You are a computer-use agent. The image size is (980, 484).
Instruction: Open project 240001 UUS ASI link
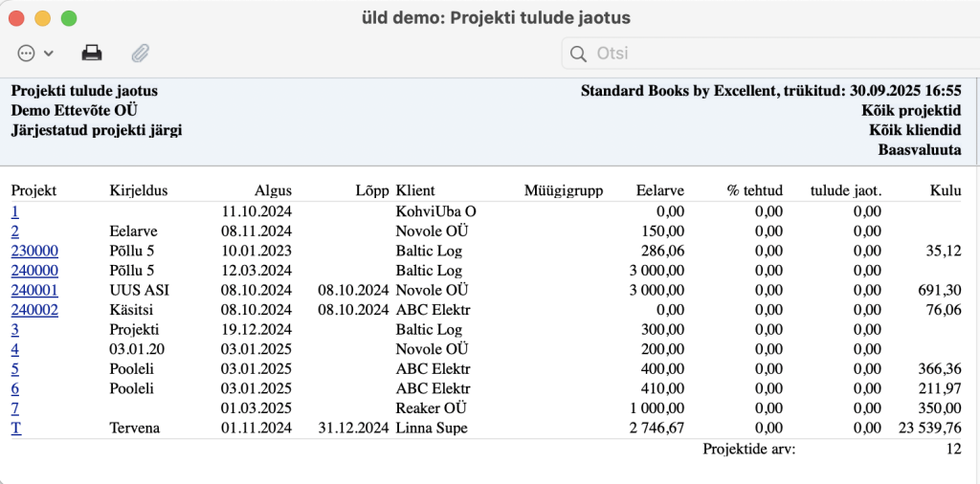34,290
